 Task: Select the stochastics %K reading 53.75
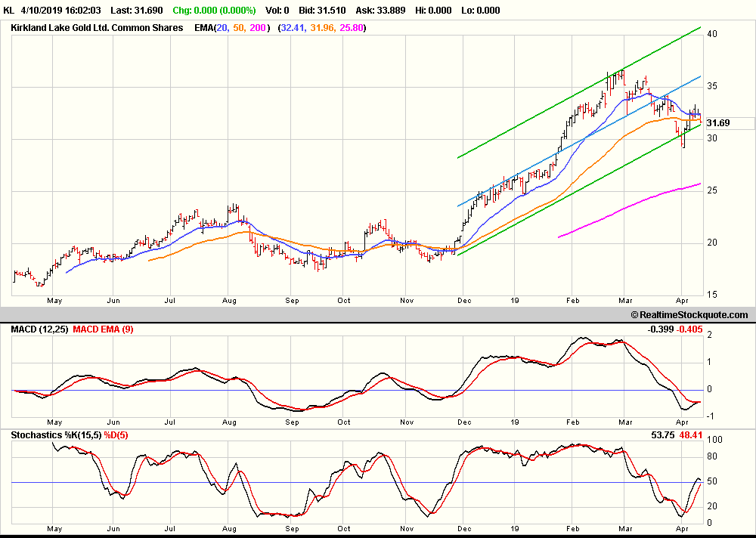point(662,435)
